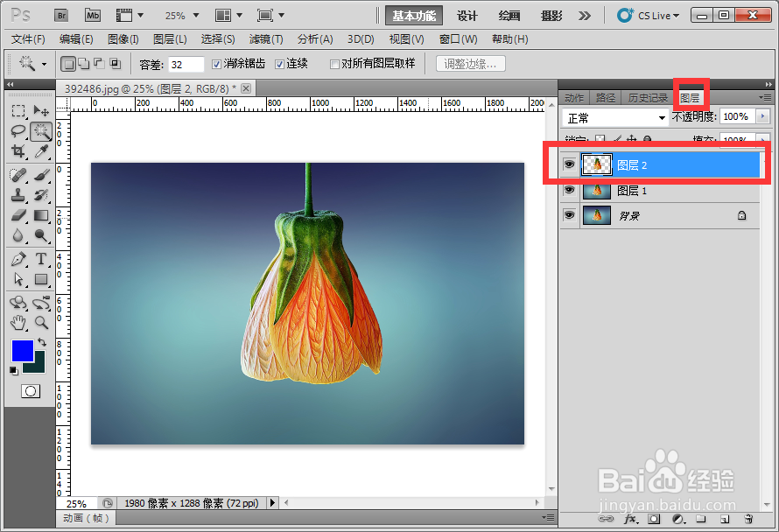The width and height of the screenshot is (779, 532).
Task: Swap foreground and background colors
Action: tap(42, 342)
